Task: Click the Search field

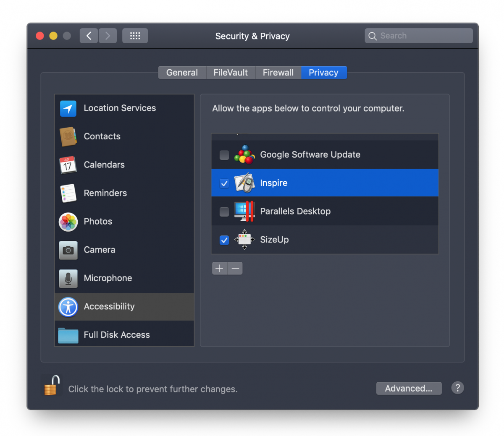Action: click(418, 36)
